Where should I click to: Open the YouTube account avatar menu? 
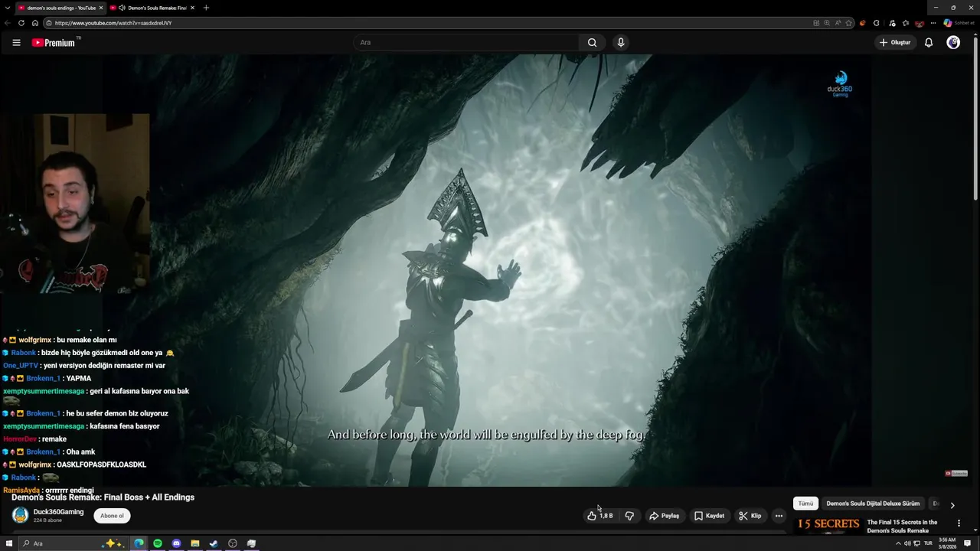tap(953, 43)
